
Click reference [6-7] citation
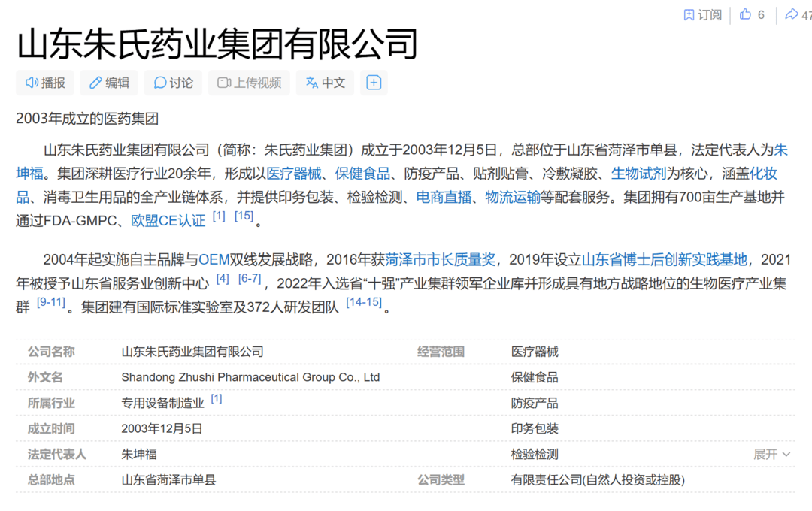[x=250, y=279]
